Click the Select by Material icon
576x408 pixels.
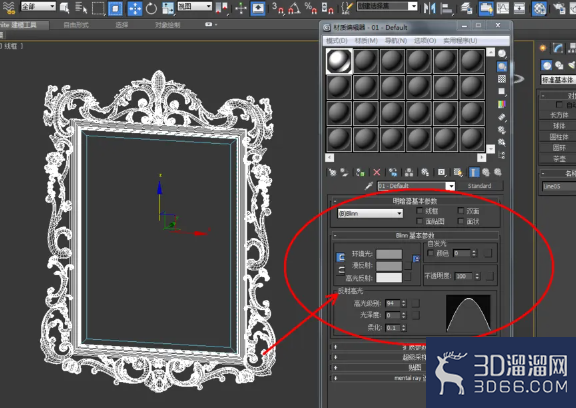tap(502, 142)
